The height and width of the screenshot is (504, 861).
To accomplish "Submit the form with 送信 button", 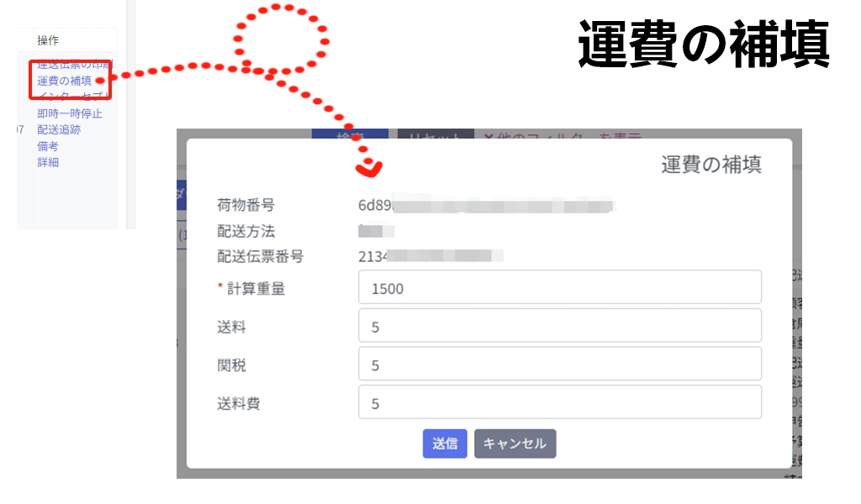I will [x=445, y=444].
